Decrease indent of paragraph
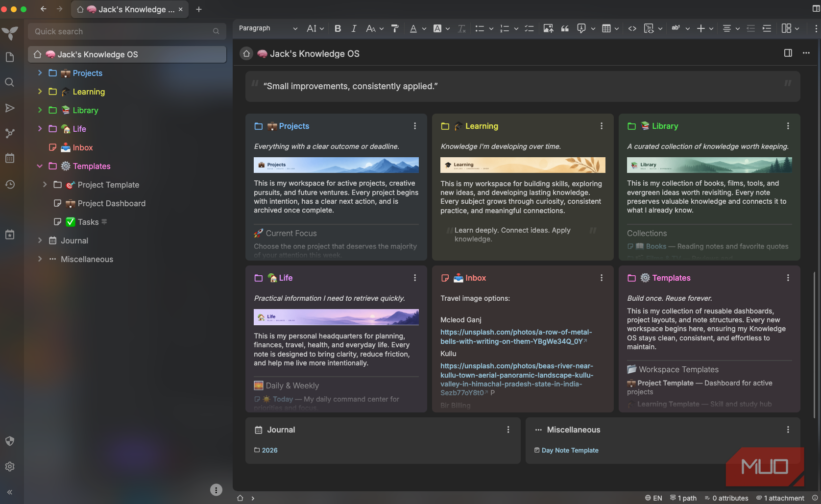Image resolution: width=821 pixels, height=504 pixels. click(750, 28)
